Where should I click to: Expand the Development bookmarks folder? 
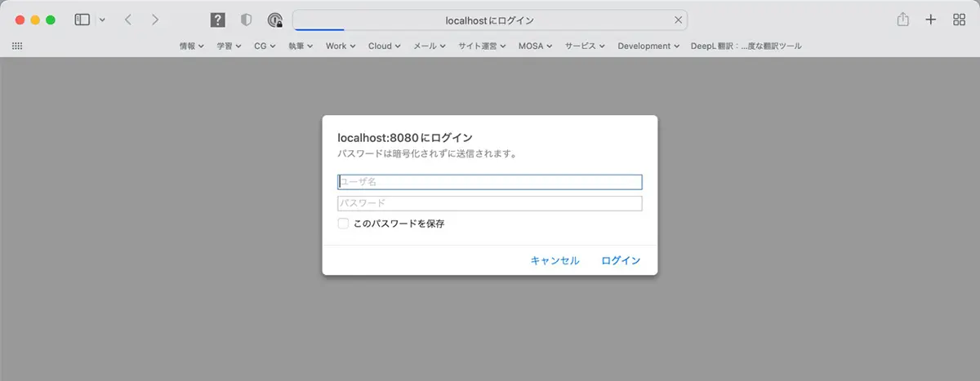tap(648, 47)
